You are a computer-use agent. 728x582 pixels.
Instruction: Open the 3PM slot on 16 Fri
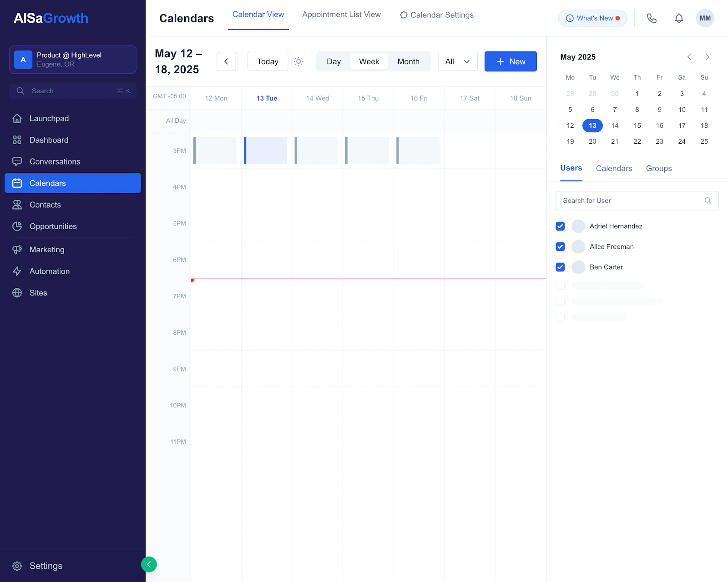pos(418,151)
